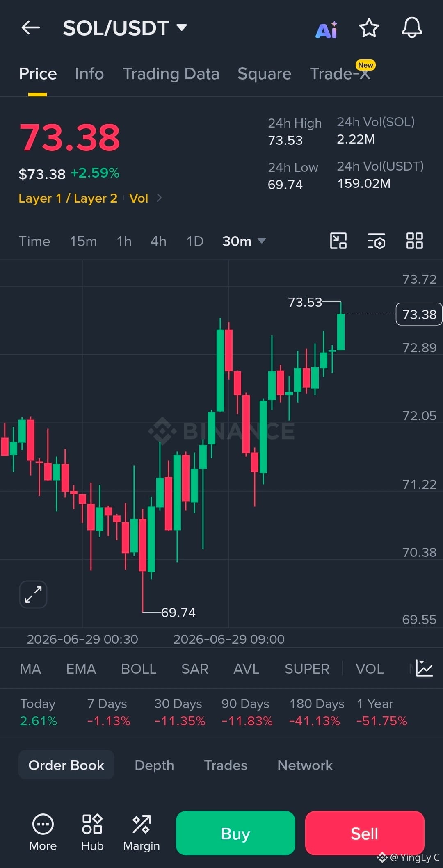This screenshot has width=443, height=868.
Task: Tap the red Sell button
Action: tap(365, 833)
